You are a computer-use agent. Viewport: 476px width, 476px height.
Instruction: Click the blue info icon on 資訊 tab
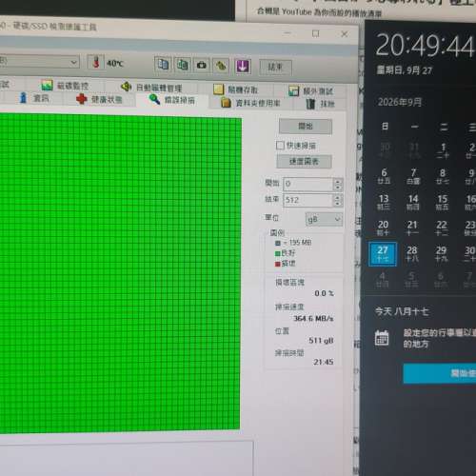pos(23,97)
